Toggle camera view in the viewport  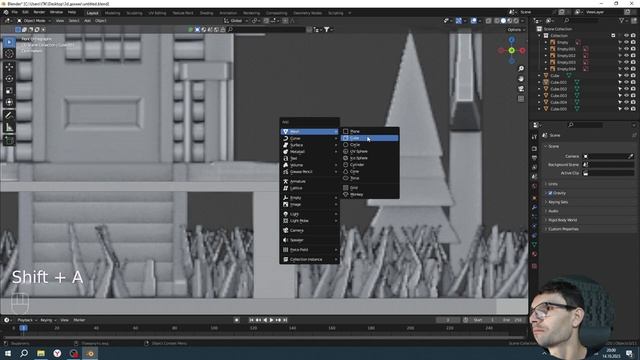click(x=521, y=89)
